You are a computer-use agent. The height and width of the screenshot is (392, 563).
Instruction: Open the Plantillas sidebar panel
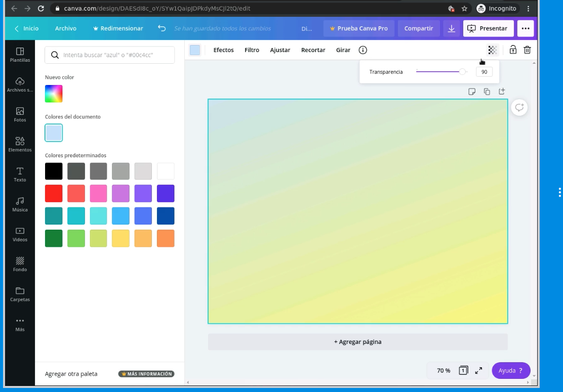click(x=20, y=55)
